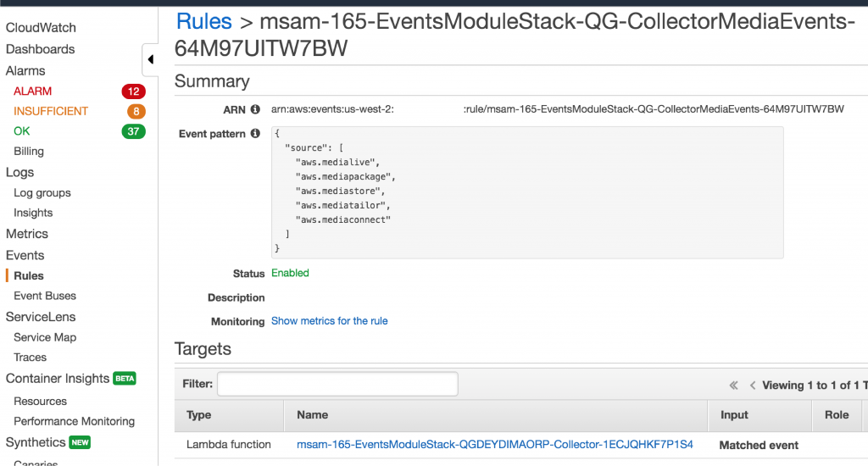The image size is (868, 466).
Task: Open the Rules breadcrumb link
Action: (203, 21)
